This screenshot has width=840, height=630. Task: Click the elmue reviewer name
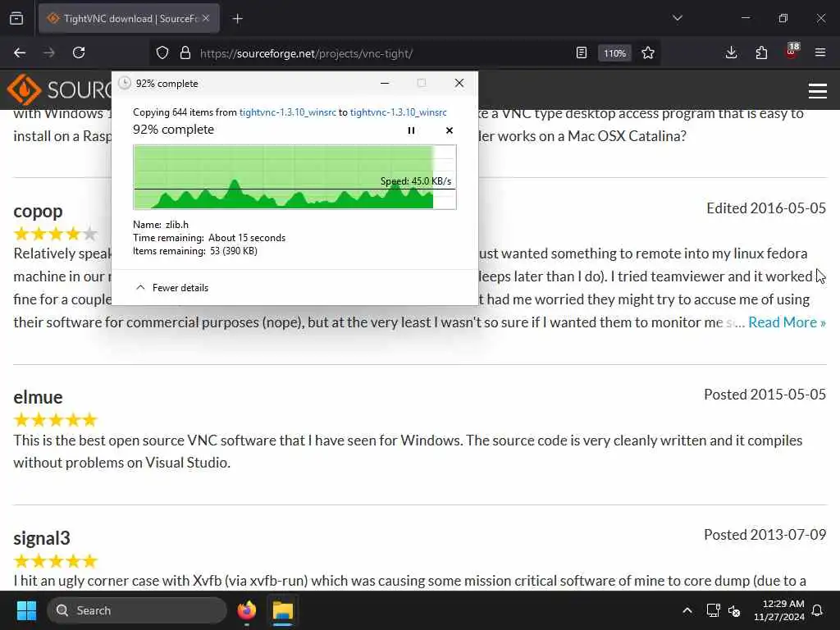click(x=38, y=397)
